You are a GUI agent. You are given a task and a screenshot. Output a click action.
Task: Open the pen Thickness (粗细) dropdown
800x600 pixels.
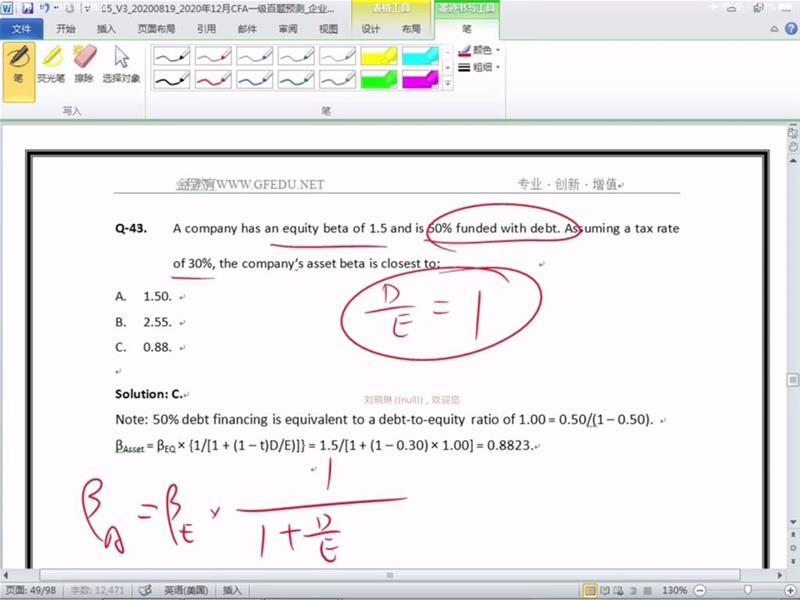(479, 67)
